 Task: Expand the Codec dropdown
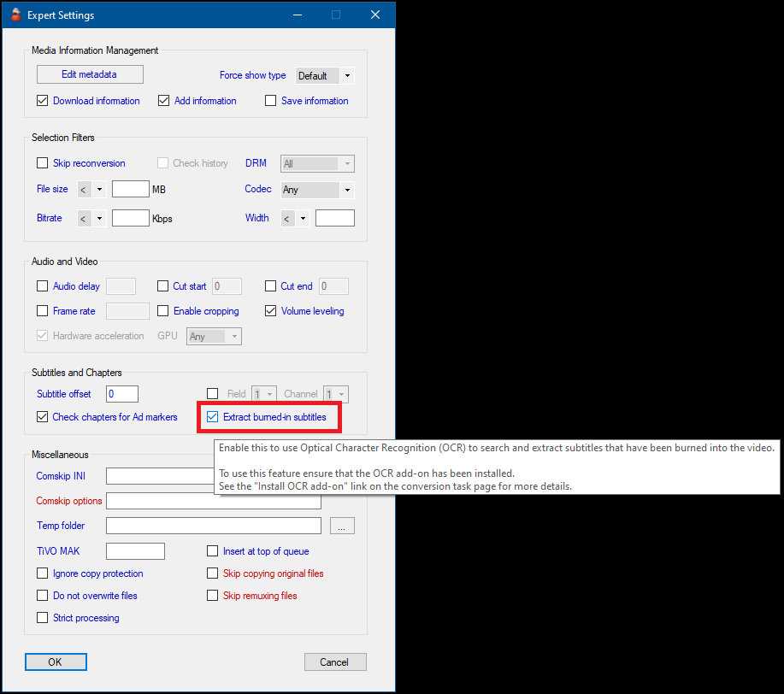click(x=317, y=190)
